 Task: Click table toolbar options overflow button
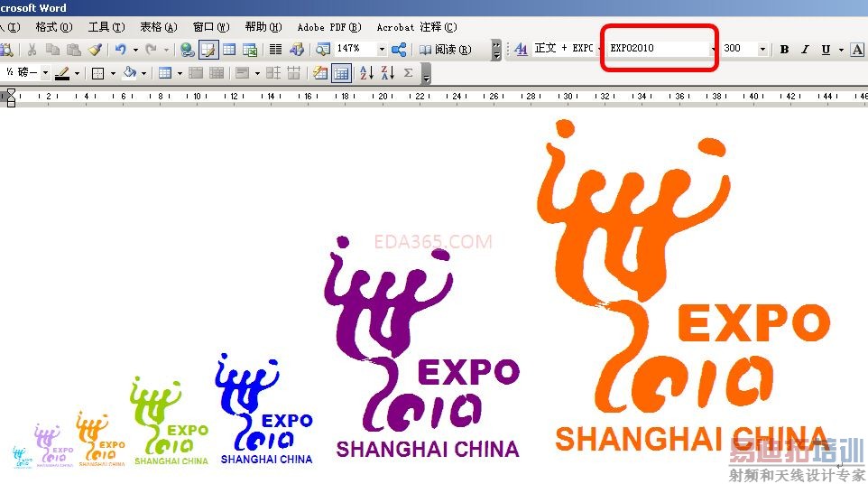tap(426, 72)
